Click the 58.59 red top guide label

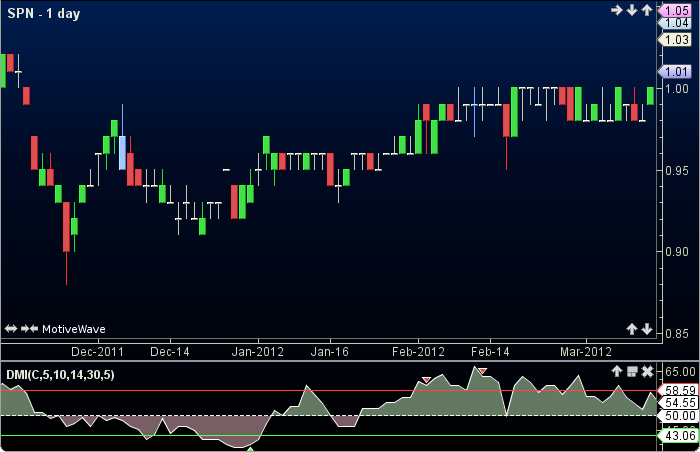click(679, 390)
